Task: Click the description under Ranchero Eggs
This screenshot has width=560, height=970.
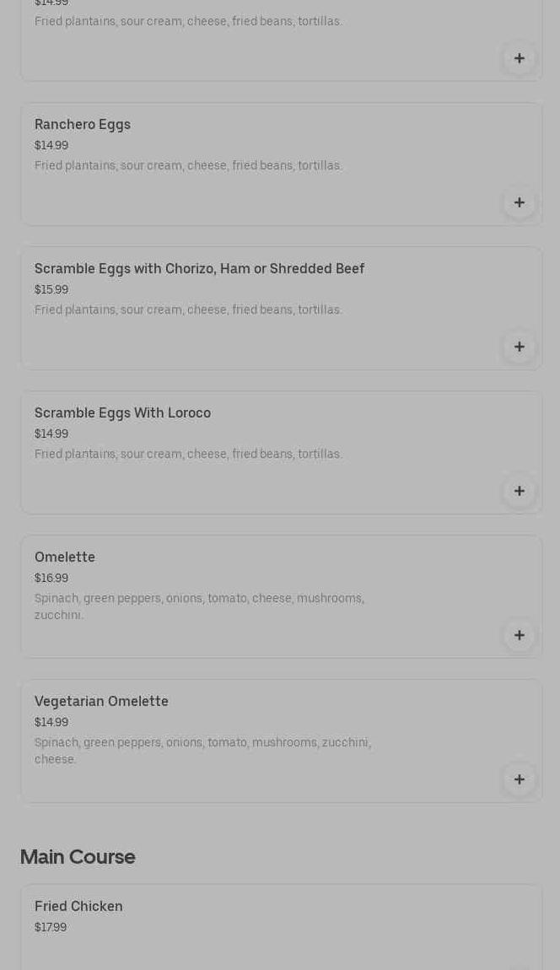Action: [x=188, y=166]
